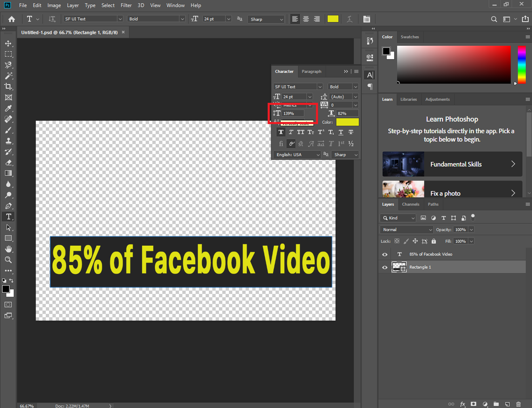
Task: Open font size dropdown in options bar
Action: click(x=228, y=19)
